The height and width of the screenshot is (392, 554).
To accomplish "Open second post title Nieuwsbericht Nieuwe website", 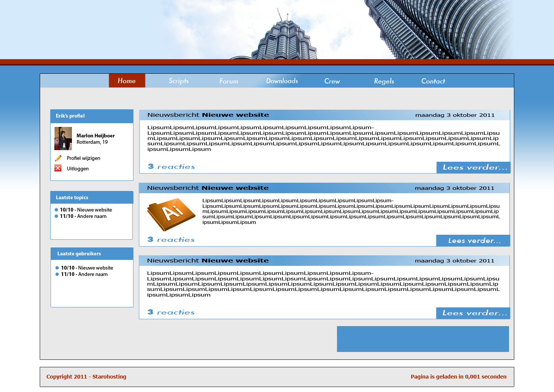I will [x=208, y=188].
